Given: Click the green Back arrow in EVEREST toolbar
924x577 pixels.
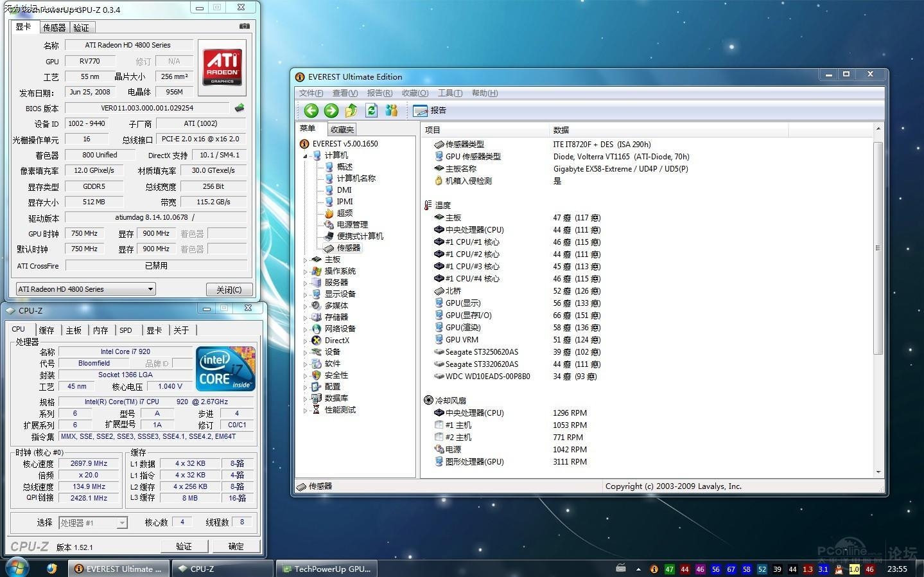Looking at the screenshot, I should (x=311, y=111).
